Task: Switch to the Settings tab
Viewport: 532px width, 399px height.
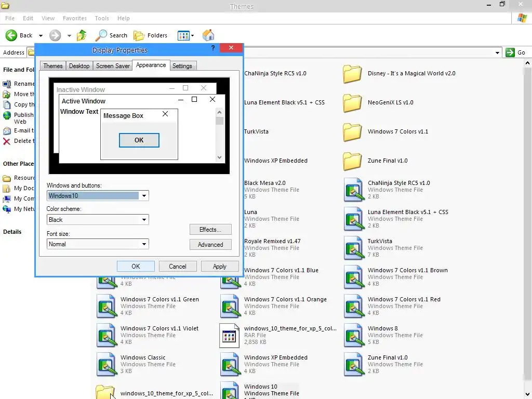Action: pos(182,66)
